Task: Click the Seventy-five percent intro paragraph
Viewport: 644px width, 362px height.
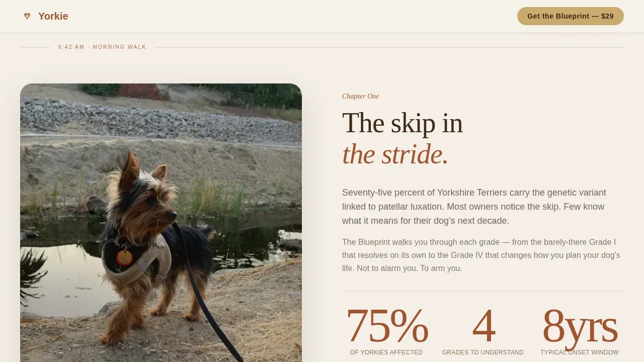Action: 475,207
